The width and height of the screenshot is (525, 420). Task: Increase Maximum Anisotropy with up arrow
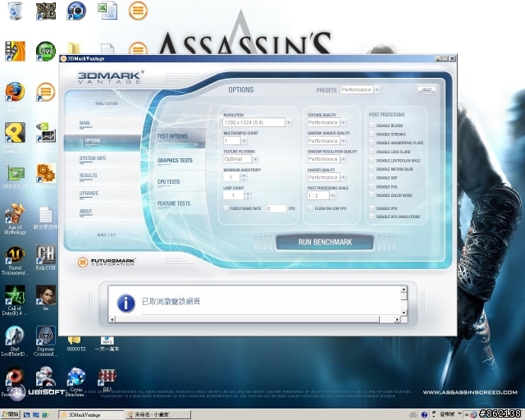[244, 175]
